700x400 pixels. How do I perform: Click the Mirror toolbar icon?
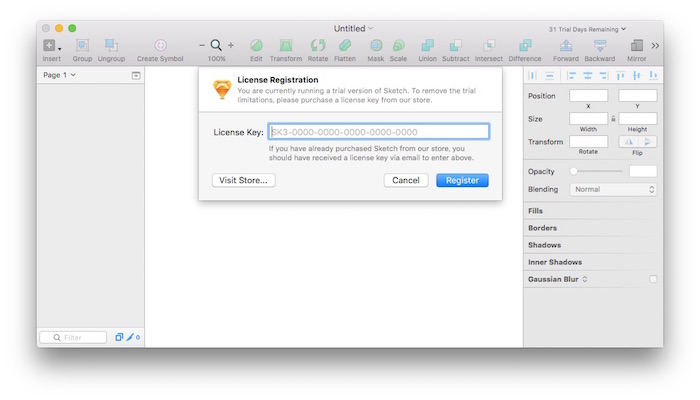coord(637,45)
